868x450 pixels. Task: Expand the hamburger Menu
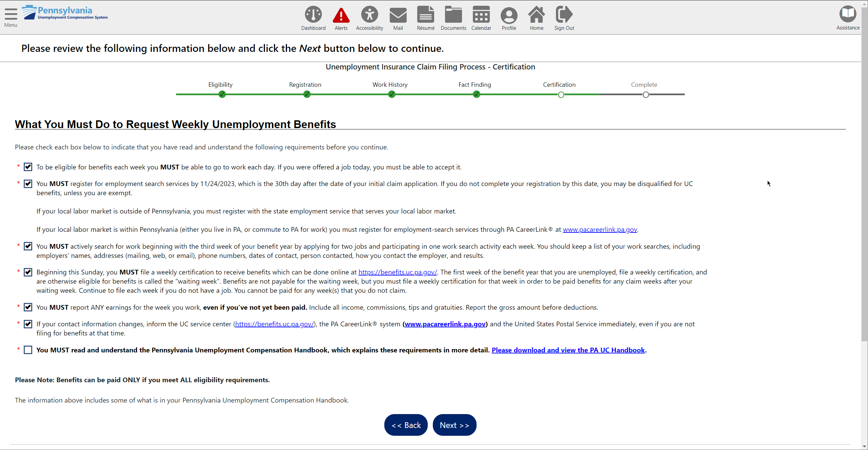point(11,14)
